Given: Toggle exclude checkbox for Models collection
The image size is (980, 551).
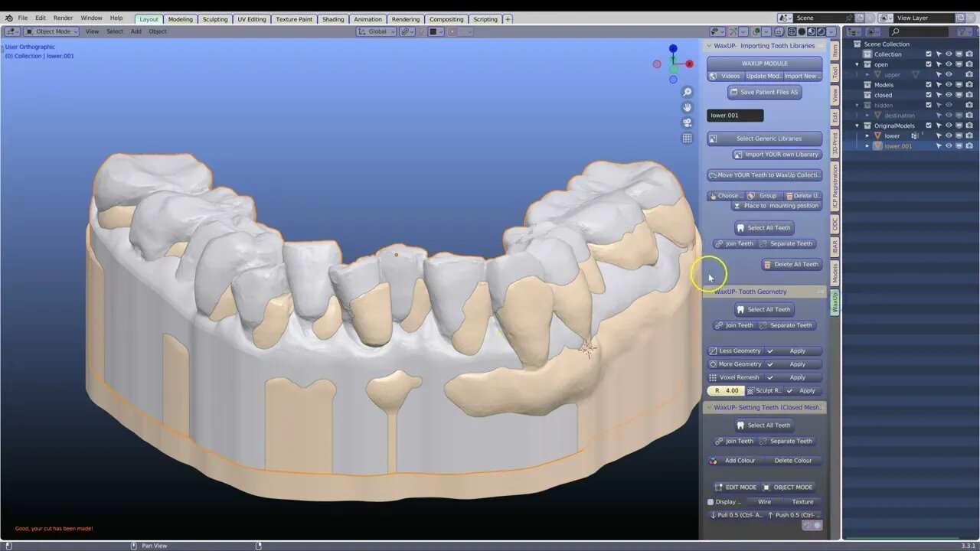Looking at the screenshot, I should point(929,85).
